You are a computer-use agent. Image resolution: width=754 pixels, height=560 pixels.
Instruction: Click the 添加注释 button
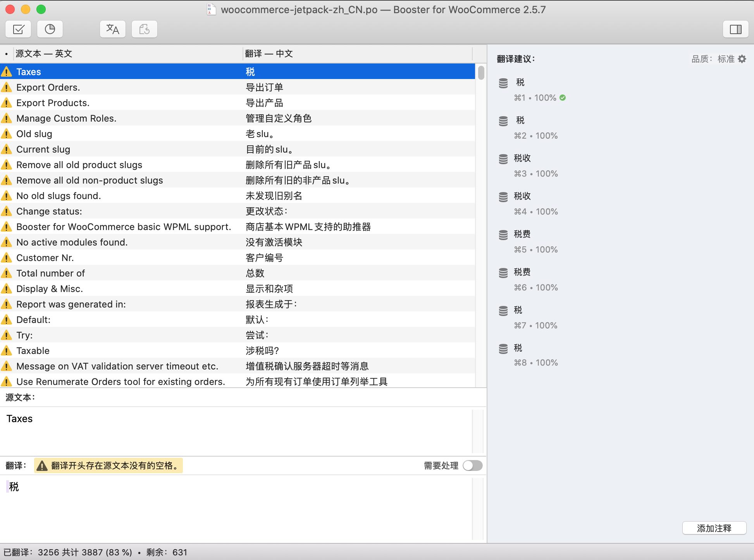click(714, 528)
